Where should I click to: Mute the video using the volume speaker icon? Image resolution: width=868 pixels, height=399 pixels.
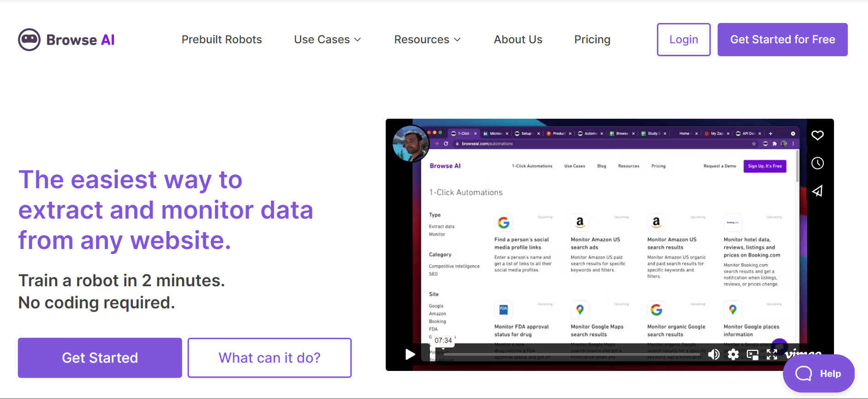[x=714, y=354]
